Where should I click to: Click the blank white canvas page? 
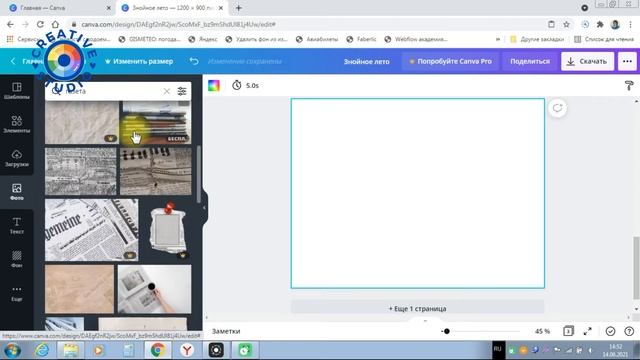[418, 193]
